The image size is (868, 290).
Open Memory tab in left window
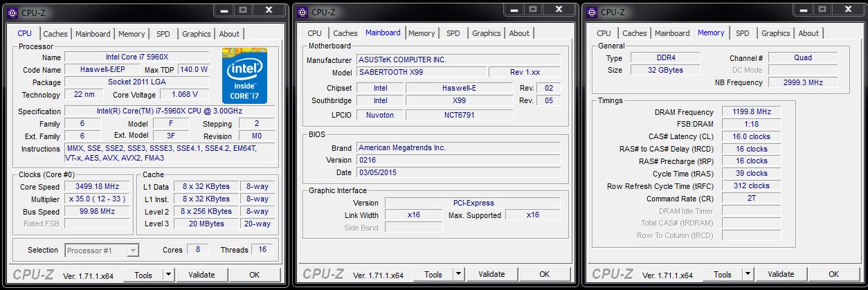pyautogui.click(x=132, y=34)
